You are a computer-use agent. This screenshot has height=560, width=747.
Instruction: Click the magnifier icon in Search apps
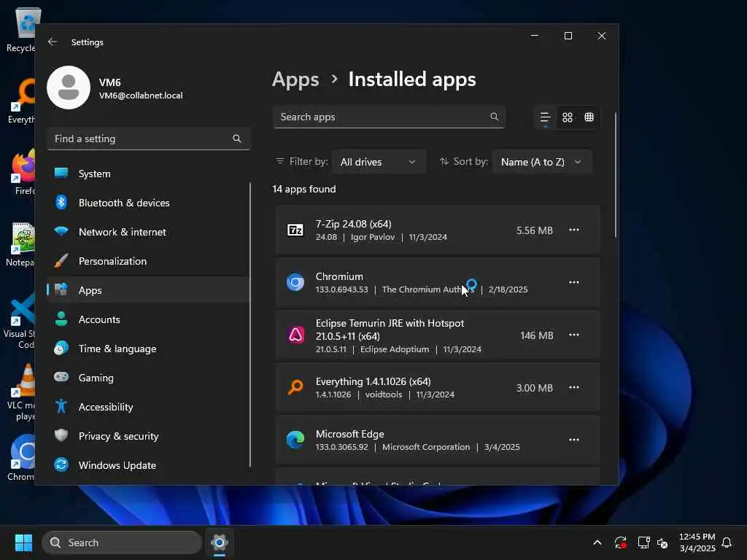pyautogui.click(x=495, y=117)
